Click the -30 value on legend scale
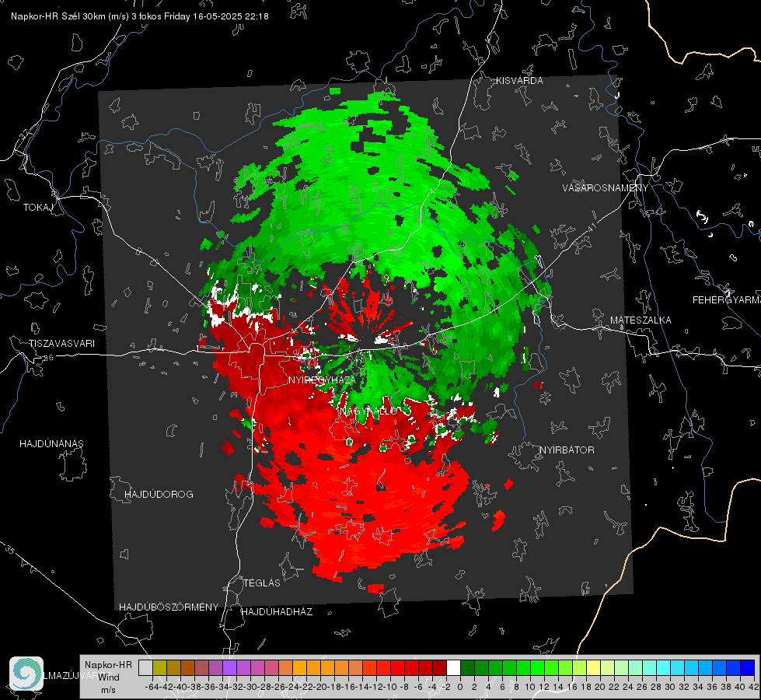 251,687
